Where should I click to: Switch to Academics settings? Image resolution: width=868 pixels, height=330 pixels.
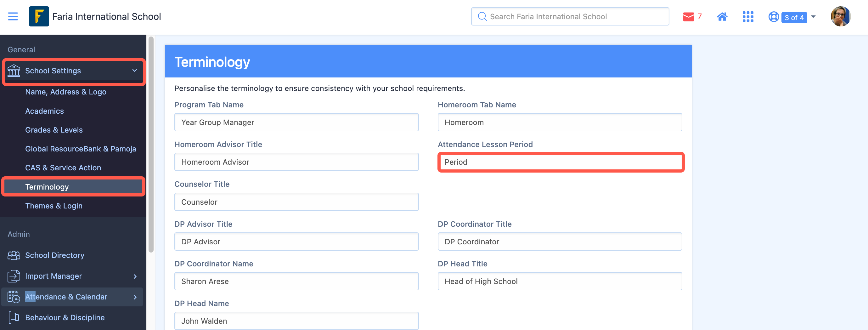click(x=44, y=111)
